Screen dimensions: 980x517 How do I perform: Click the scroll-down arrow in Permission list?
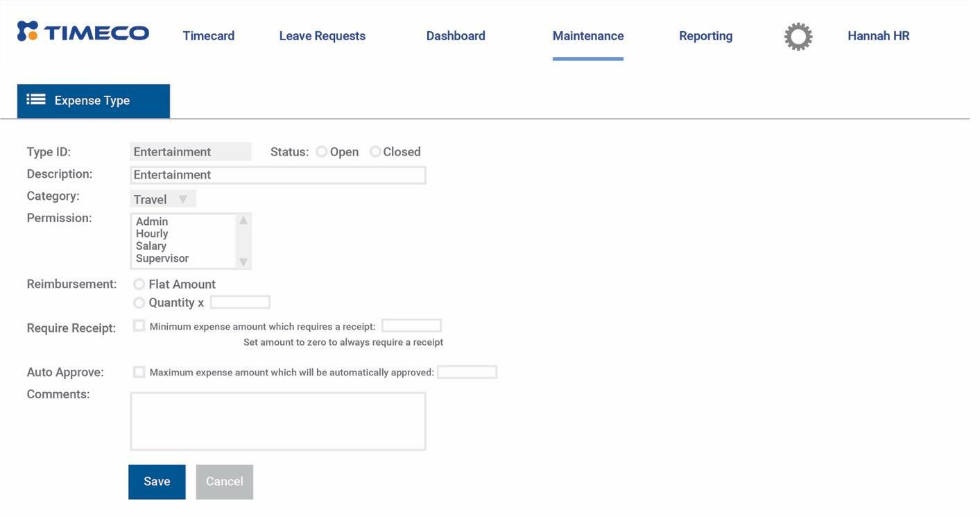pos(243,263)
